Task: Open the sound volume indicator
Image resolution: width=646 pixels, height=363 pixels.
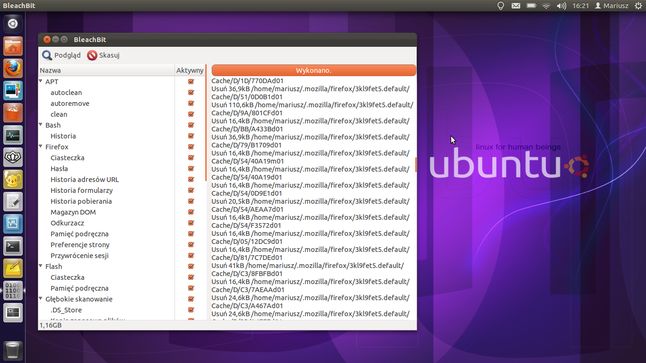Action: tap(561, 6)
